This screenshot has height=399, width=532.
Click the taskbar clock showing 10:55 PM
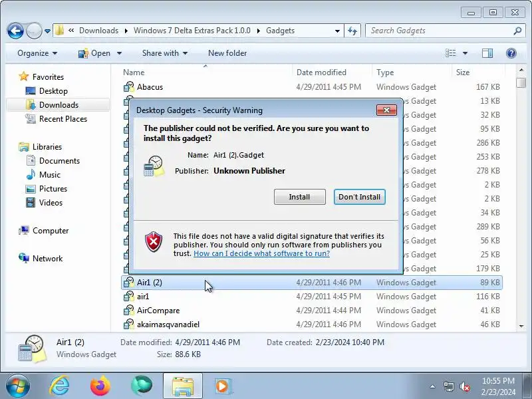point(498,386)
